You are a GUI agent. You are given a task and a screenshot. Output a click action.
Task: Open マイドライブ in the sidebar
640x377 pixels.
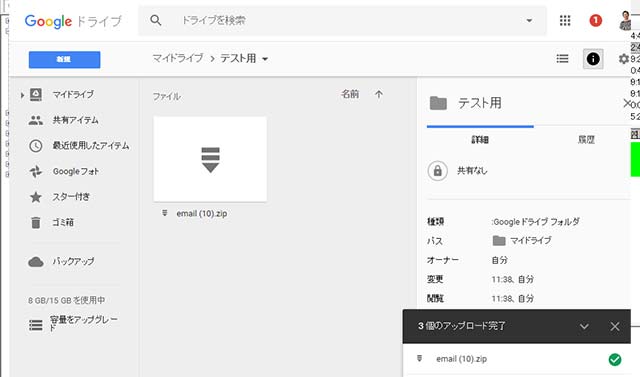click(x=73, y=95)
